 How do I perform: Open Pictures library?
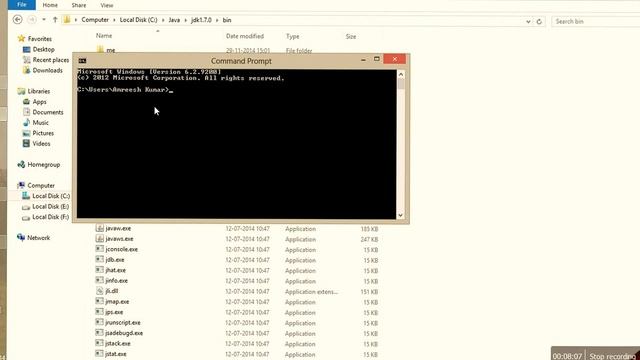click(x=43, y=133)
